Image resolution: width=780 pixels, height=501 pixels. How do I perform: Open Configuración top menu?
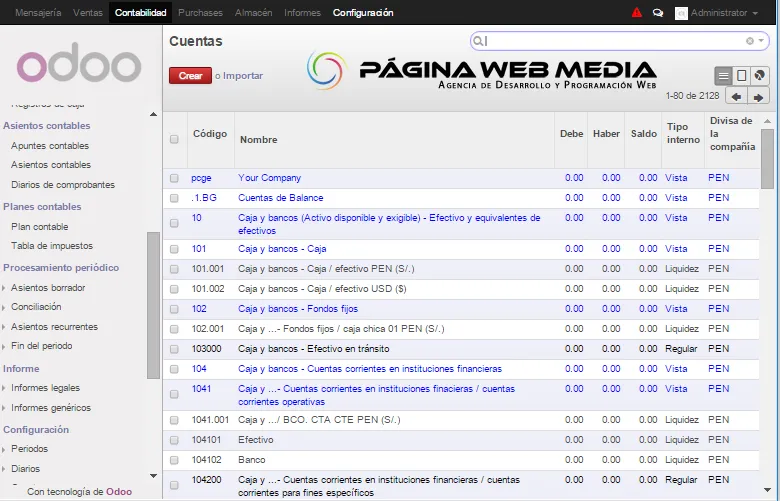(x=363, y=13)
